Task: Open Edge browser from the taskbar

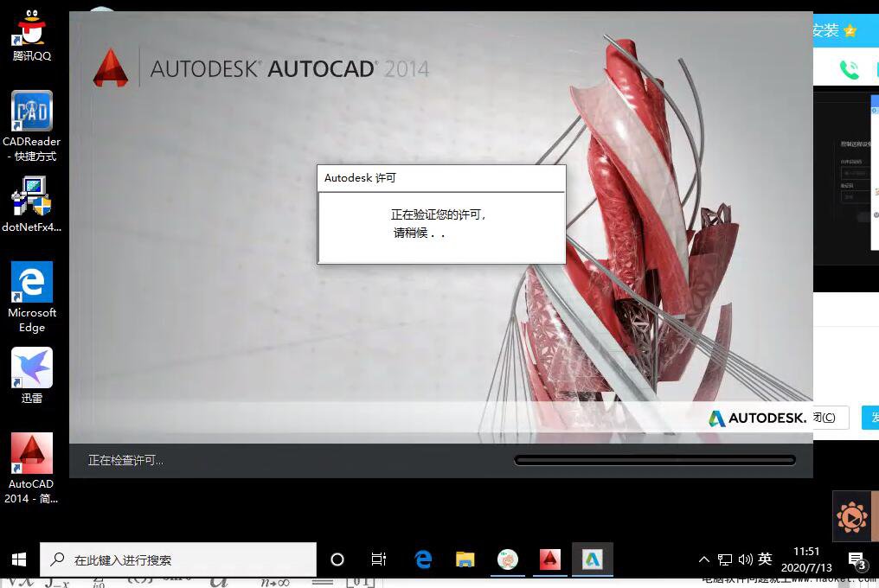Action: tap(423, 559)
